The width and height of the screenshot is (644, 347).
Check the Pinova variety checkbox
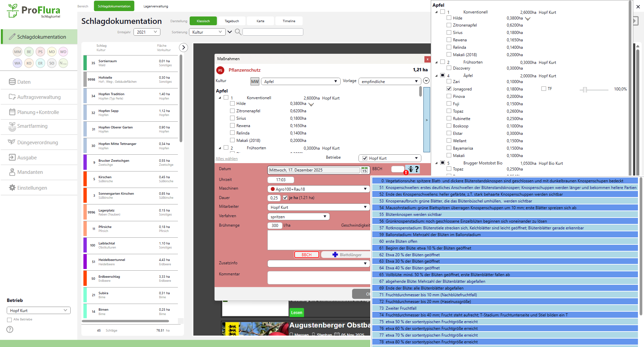[x=449, y=96]
